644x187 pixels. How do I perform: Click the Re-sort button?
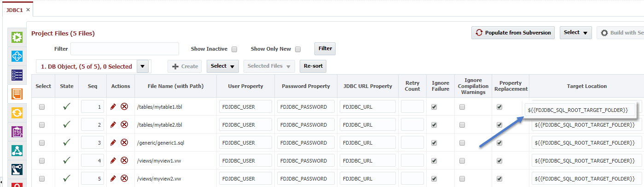coord(313,66)
